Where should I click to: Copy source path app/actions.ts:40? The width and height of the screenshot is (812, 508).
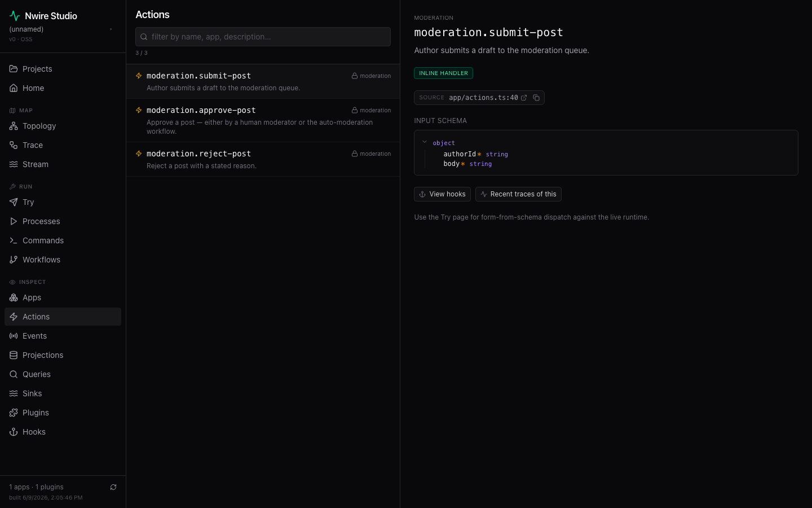(x=536, y=98)
